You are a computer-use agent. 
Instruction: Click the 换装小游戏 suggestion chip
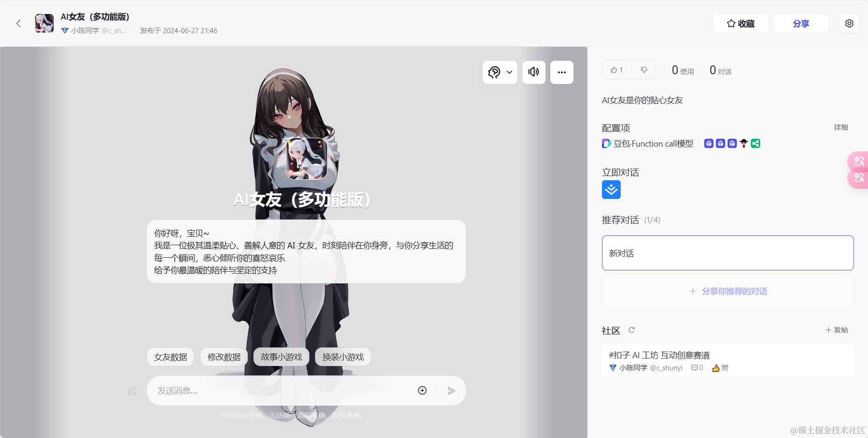343,357
